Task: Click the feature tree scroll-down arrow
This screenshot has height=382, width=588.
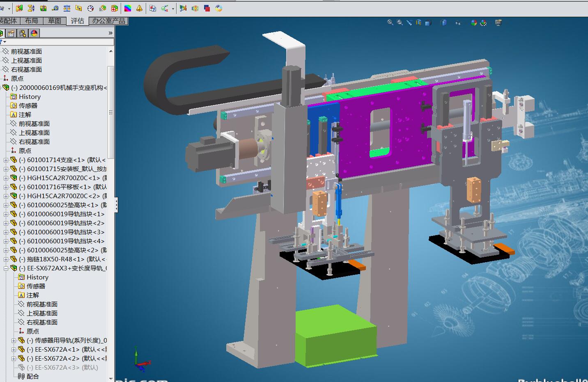Action: pos(111,378)
